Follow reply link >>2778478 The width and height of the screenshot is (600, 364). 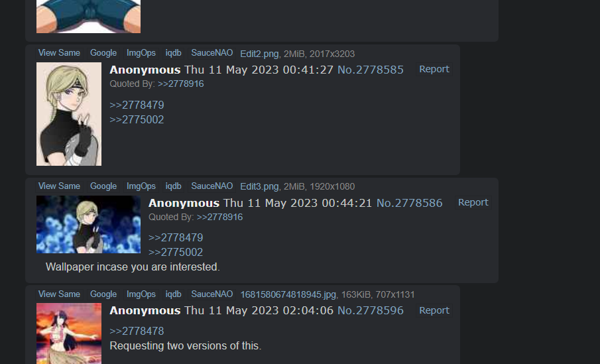[137, 331]
